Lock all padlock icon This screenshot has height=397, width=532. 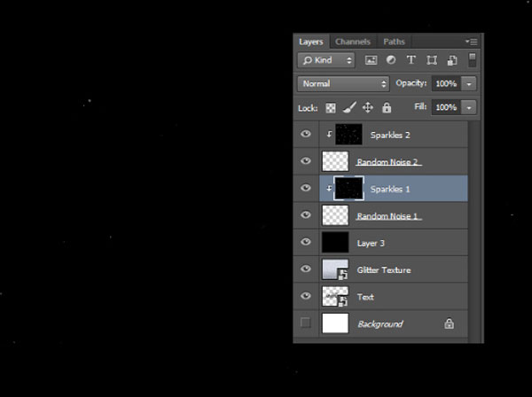(x=387, y=107)
